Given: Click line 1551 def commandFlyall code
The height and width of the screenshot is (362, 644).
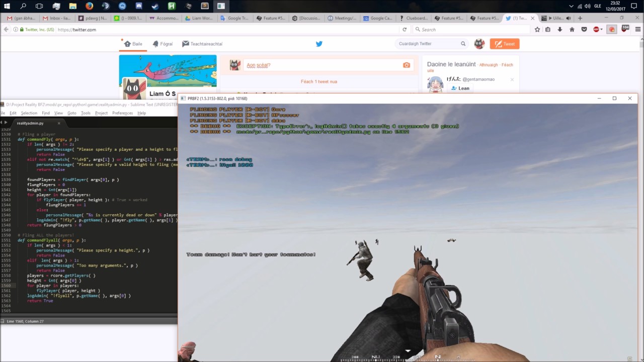Looking at the screenshot, I should click(52, 240).
